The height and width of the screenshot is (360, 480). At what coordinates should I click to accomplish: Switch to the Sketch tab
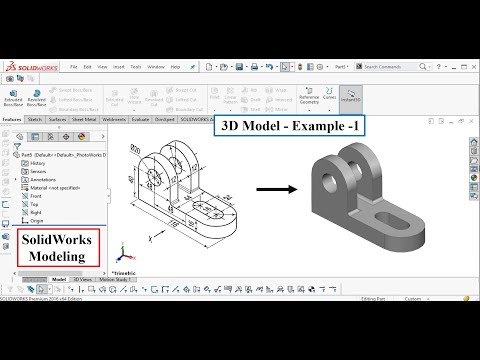(x=35, y=119)
